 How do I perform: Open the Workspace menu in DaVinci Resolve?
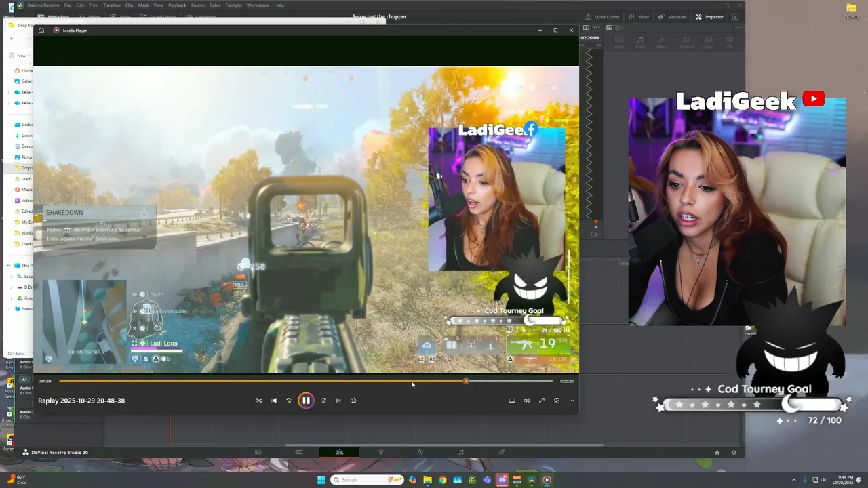258,5
